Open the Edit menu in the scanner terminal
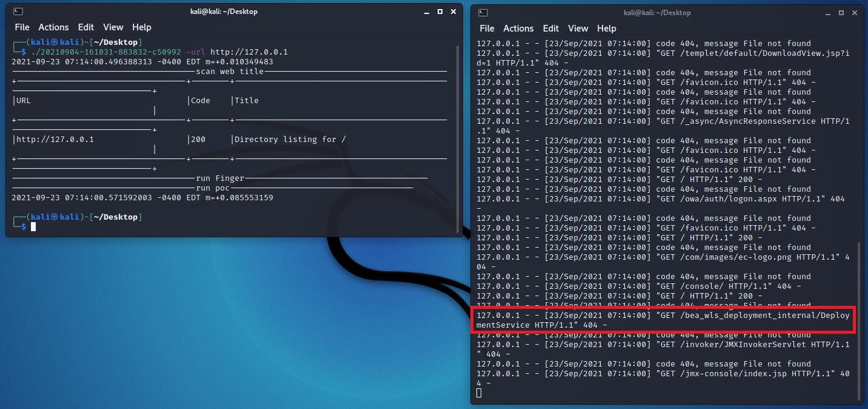Image resolution: width=868 pixels, height=409 pixels. click(86, 27)
